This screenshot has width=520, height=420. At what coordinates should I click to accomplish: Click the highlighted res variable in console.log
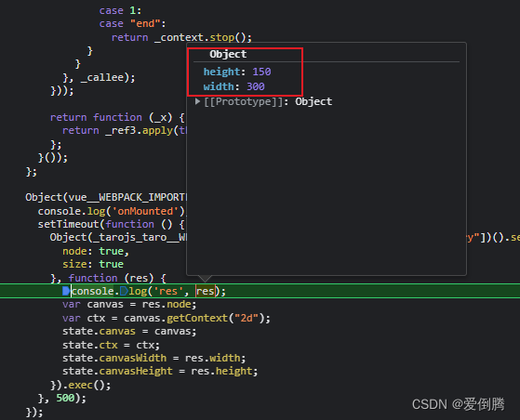coord(206,291)
